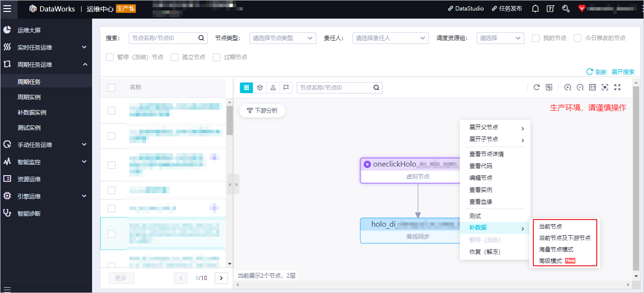Switch to flag view icon
Screen dimensions: 644x293
tap(286, 88)
